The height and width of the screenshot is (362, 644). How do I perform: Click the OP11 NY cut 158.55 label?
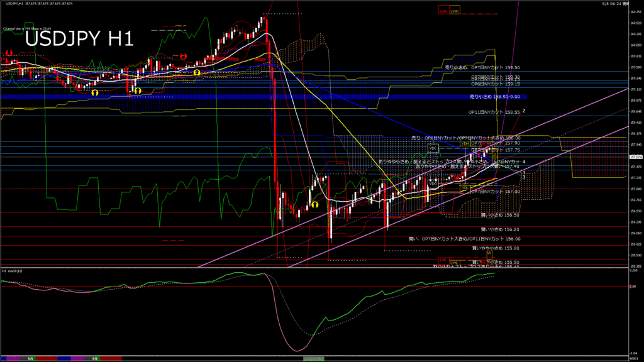494,112
